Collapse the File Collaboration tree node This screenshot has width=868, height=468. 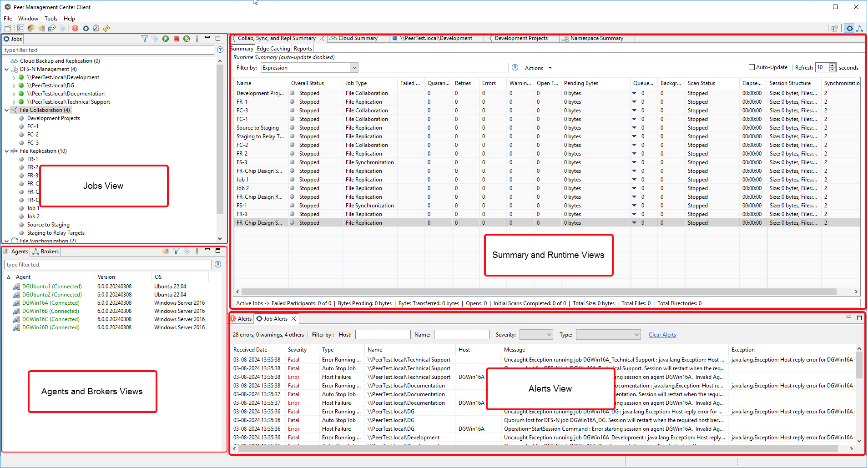click(x=7, y=110)
